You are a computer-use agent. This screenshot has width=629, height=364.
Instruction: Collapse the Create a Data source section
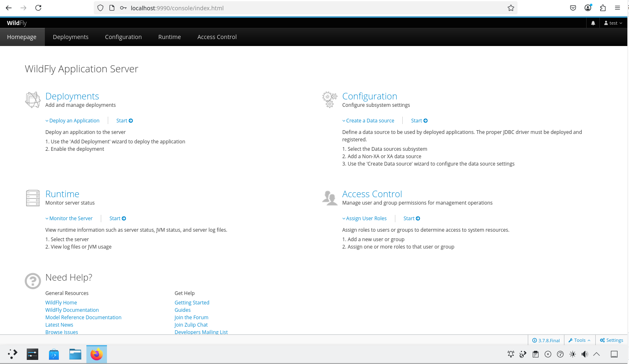(x=368, y=121)
